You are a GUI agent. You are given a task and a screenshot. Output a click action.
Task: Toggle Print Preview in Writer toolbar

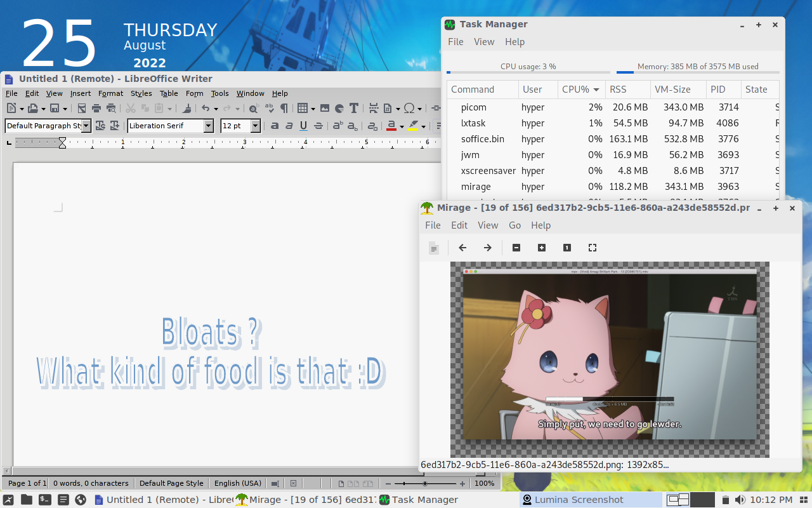[111, 109]
